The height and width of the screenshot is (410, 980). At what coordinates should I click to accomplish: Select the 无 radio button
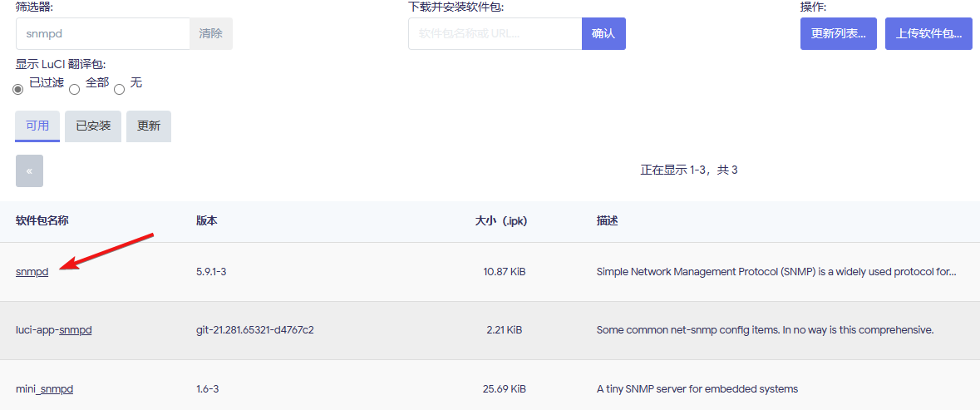pyautogui.click(x=120, y=89)
